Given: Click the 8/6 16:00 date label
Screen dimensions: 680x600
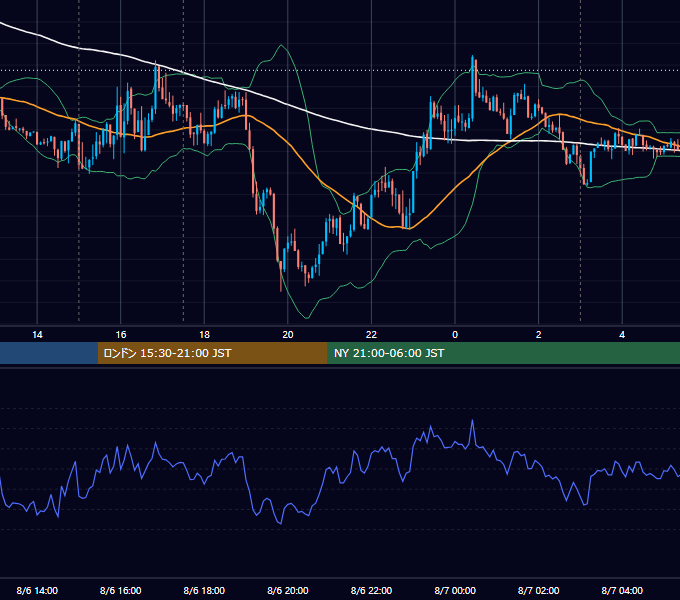Looking at the screenshot, I should (121, 590).
